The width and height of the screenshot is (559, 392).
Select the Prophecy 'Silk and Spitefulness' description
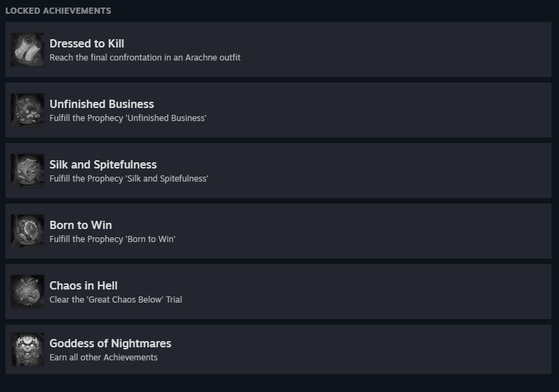(129, 178)
